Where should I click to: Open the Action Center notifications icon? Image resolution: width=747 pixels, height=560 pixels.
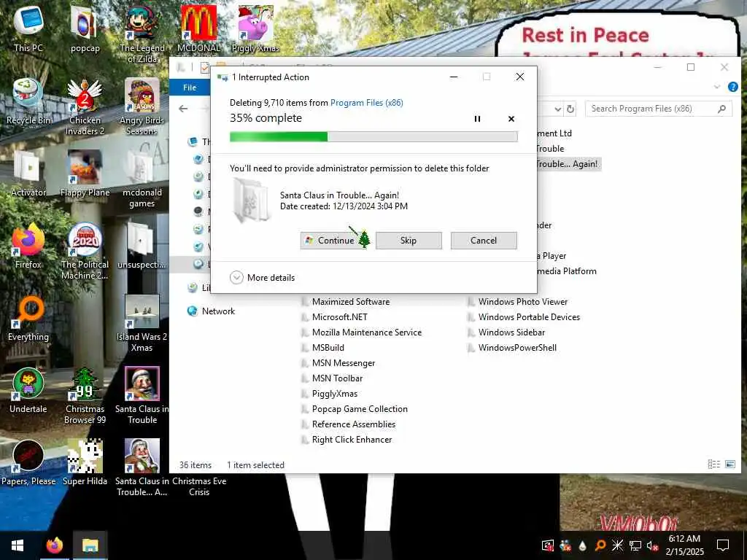pos(723,545)
